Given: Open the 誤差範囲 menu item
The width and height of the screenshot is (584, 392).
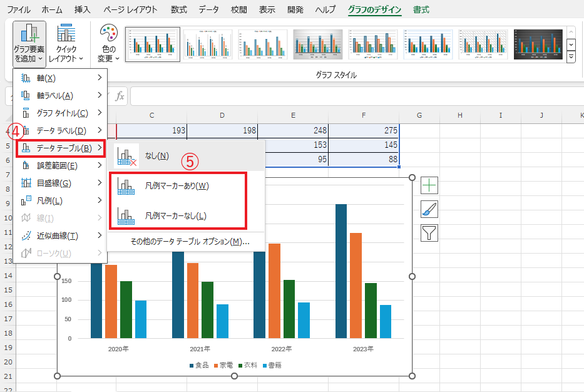Looking at the screenshot, I should click(61, 165).
